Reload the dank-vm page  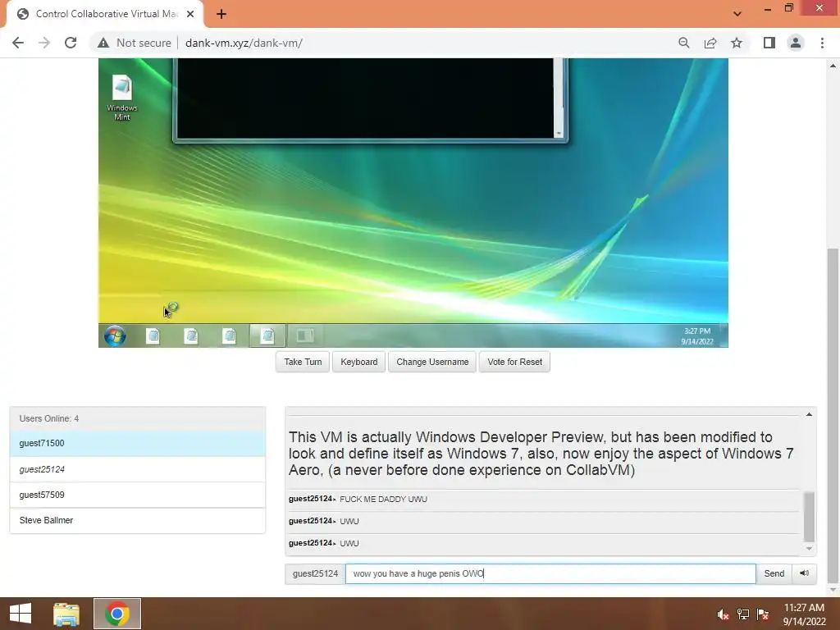[x=71, y=43]
